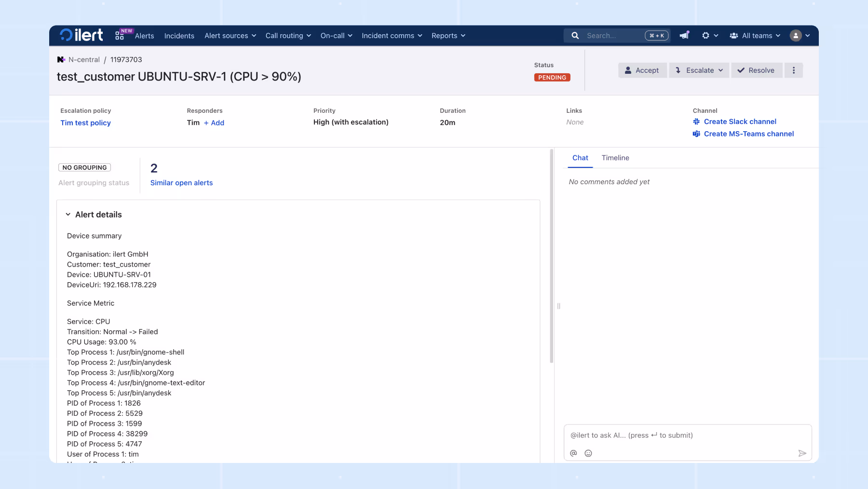Open the account menu chevron
The height and width of the screenshot is (489, 868).
point(808,36)
